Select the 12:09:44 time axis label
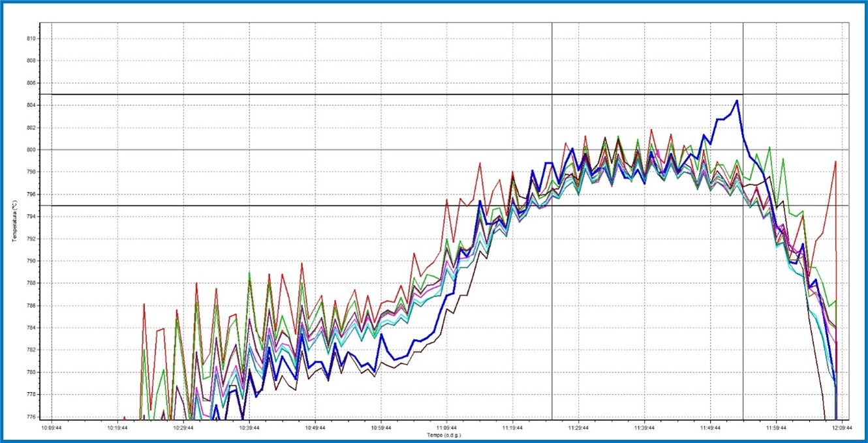868x443 pixels. (841, 429)
